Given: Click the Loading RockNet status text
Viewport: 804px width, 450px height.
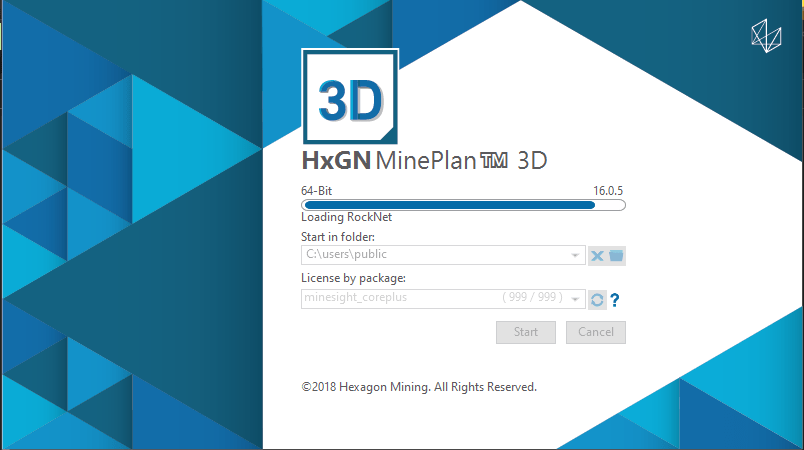Looking at the screenshot, I should (346, 217).
